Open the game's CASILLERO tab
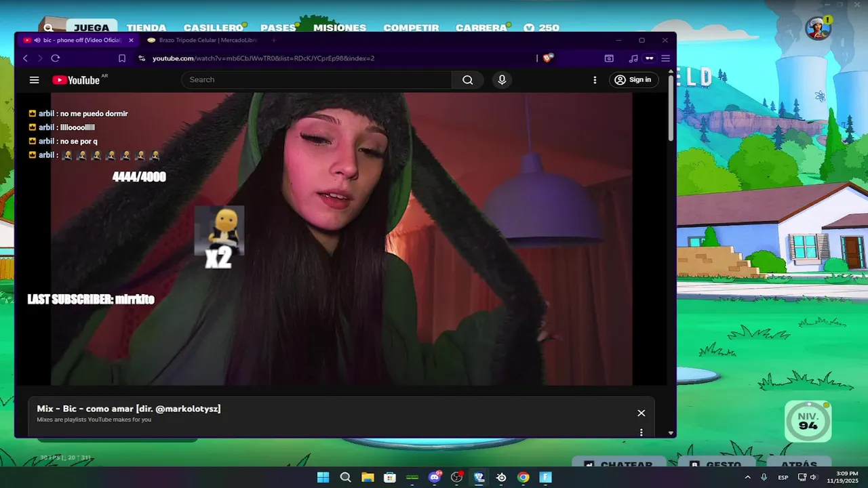This screenshot has height=488, width=868. 214,28
